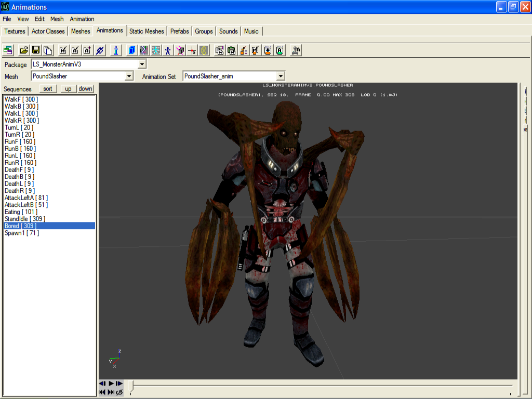Open the Animation menu

[x=82, y=19]
